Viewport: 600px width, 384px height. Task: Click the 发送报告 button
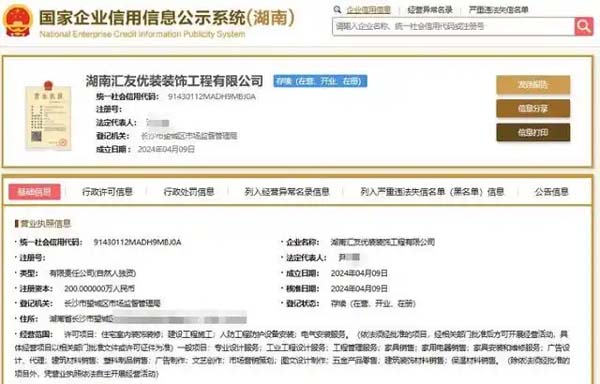coord(533,85)
